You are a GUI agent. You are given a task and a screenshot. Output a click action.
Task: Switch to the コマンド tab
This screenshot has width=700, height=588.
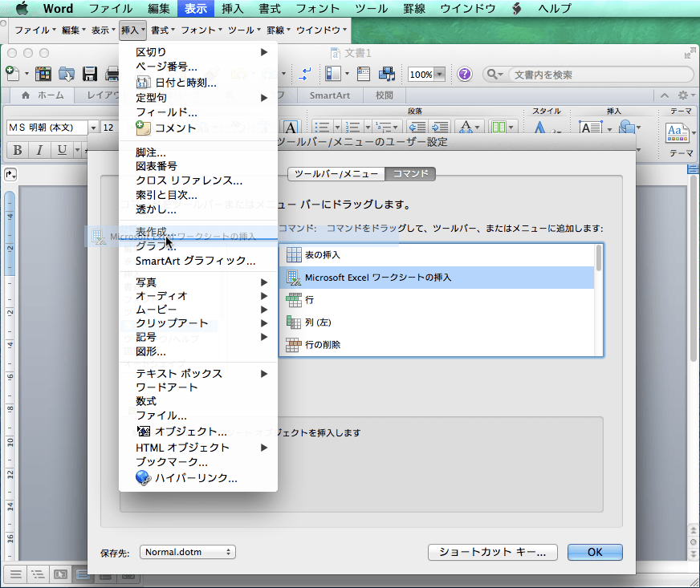coord(410,173)
